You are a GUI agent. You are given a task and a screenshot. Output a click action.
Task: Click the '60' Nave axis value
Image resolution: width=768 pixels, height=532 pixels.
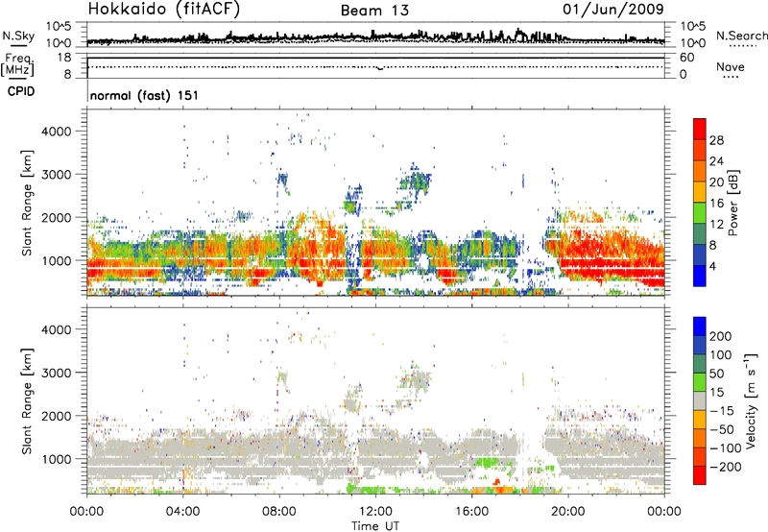point(686,58)
